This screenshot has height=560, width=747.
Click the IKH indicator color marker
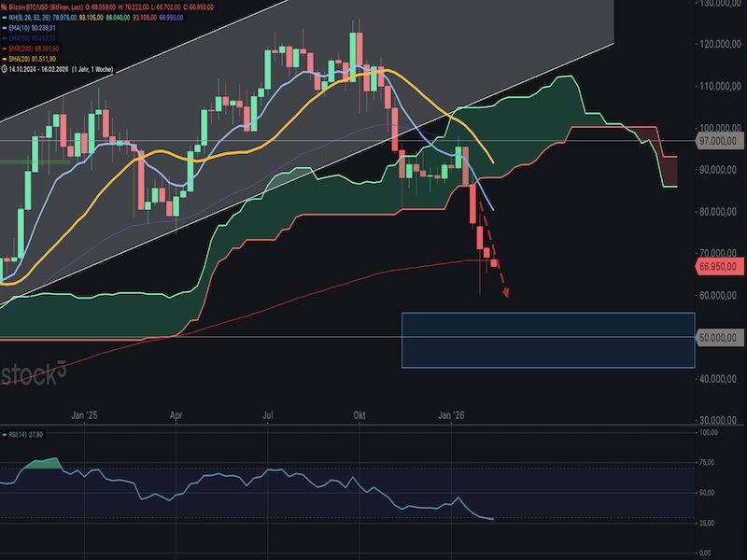click(5, 19)
